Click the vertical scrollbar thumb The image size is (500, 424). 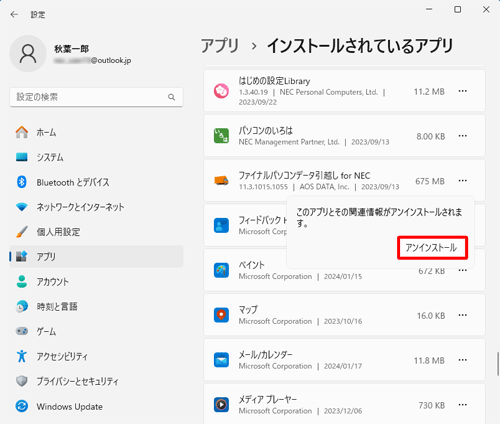pos(498,364)
